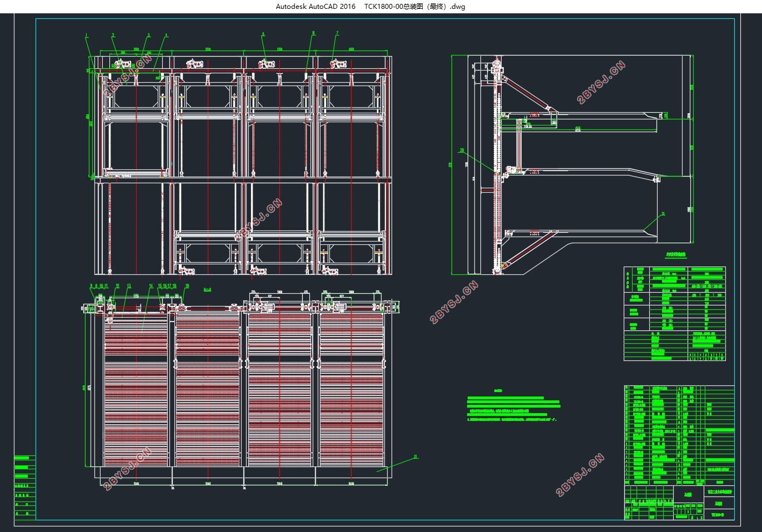Select part balloon number 1 in the front elevation view

coord(87,36)
